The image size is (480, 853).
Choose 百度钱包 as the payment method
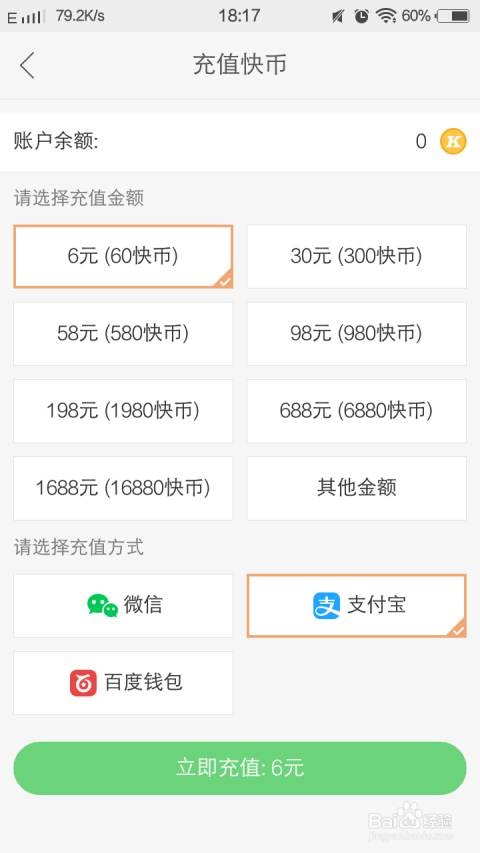[x=123, y=683]
